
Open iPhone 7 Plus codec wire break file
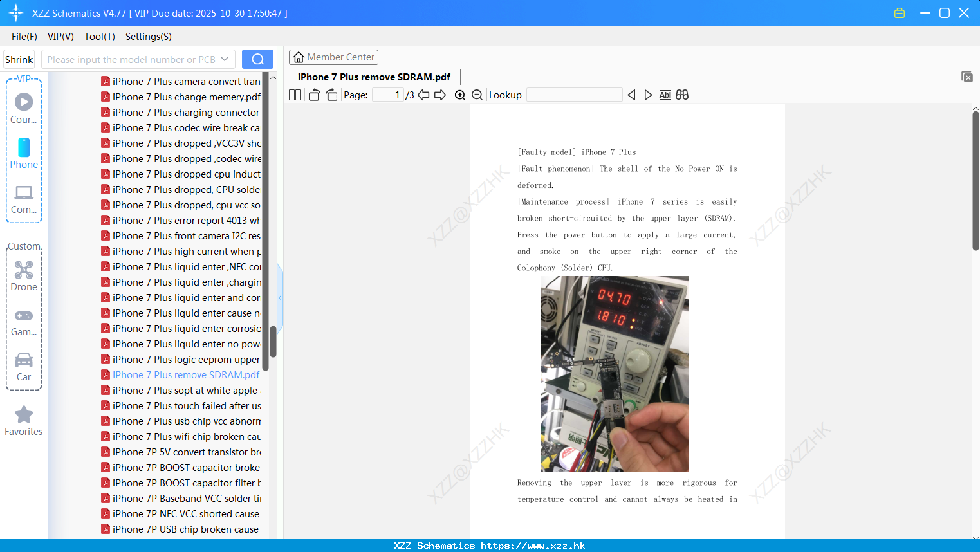[181, 128]
